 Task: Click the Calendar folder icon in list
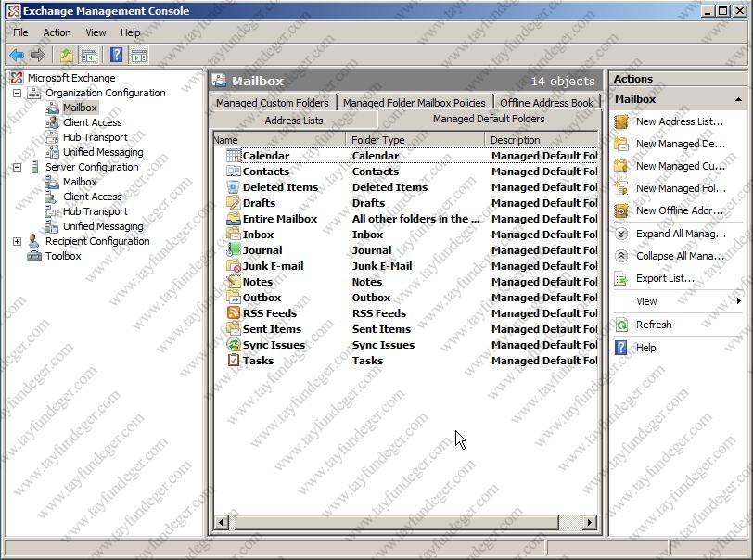pyautogui.click(x=234, y=156)
